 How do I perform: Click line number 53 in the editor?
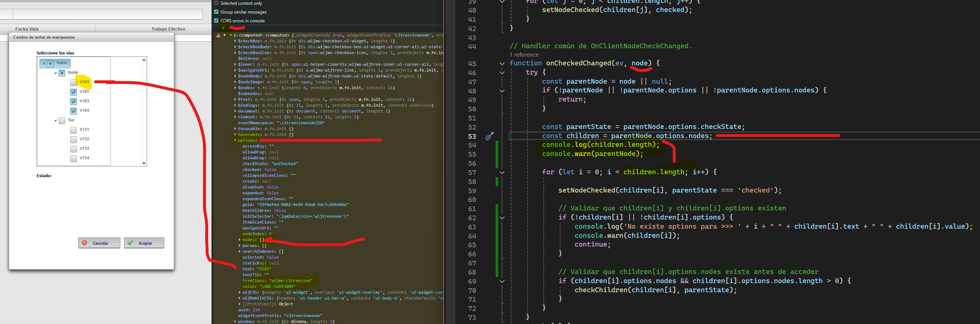pos(472,136)
